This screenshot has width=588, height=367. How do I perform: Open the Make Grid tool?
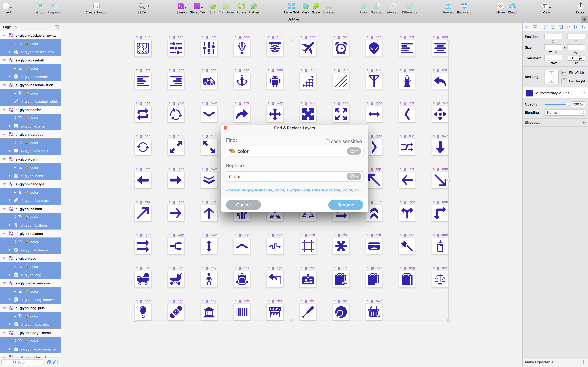[291, 8]
